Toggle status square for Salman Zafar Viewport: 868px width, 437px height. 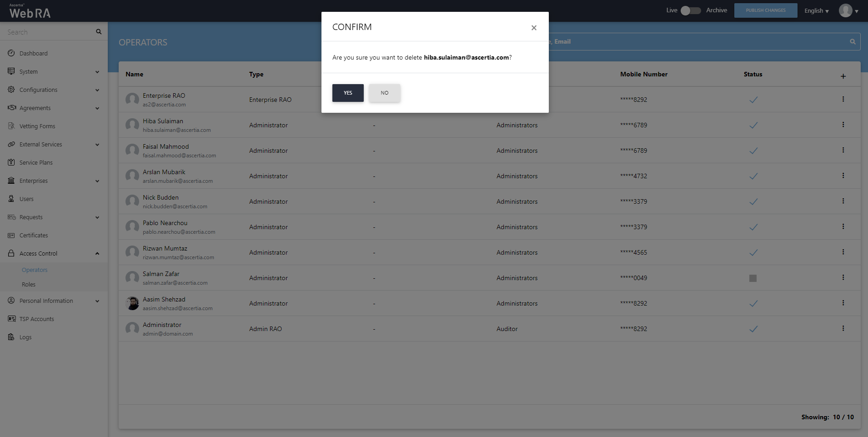coord(753,278)
